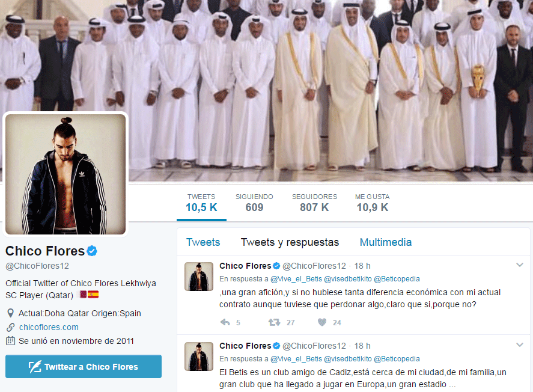Click Twittear a Chico Flores button
This screenshot has height=392, width=533.
84,367
